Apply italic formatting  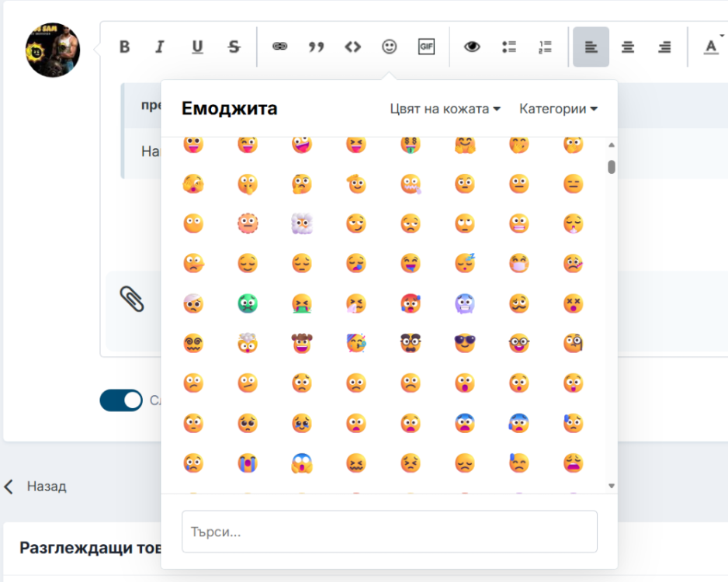click(160, 47)
